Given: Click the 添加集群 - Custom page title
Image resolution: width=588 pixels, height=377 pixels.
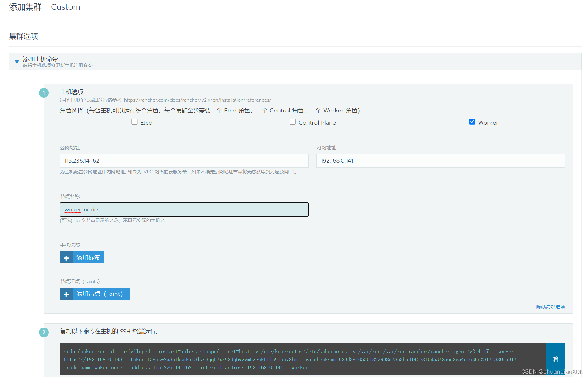Looking at the screenshot, I should [44, 7].
